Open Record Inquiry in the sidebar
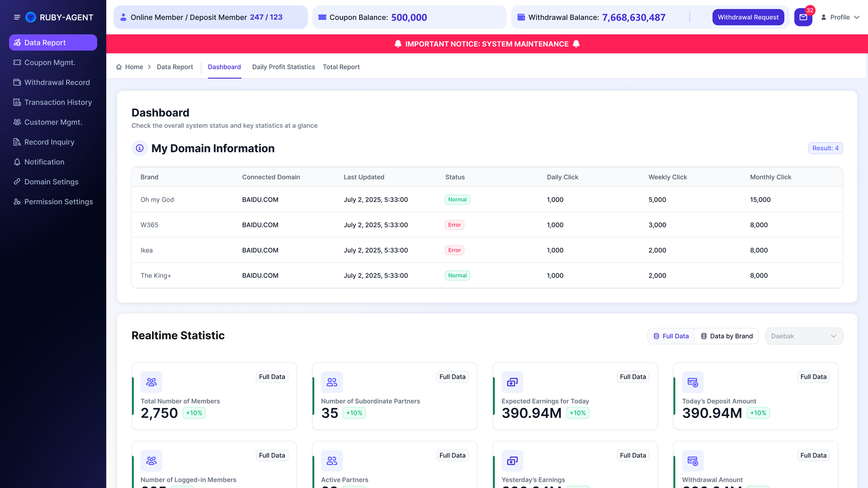Image resolution: width=868 pixels, height=488 pixels. [x=53, y=142]
